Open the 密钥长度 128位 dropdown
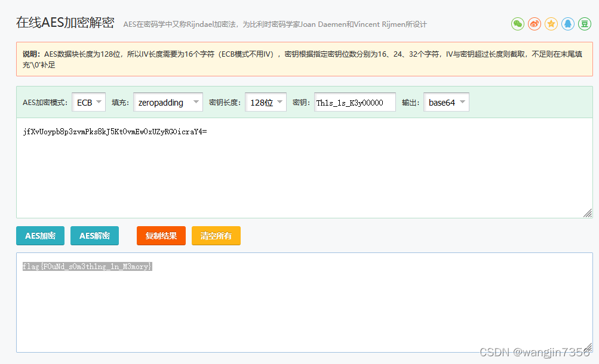The height and width of the screenshot is (364, 599). click(x=265, y=102)
